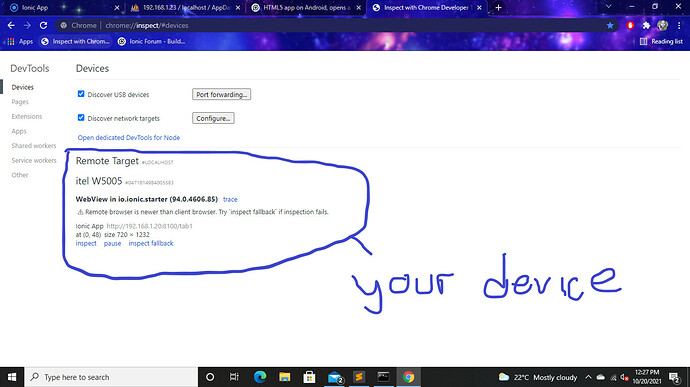
Task: Toggle the Discover network targets checkbox
Action: pos(81,118)
